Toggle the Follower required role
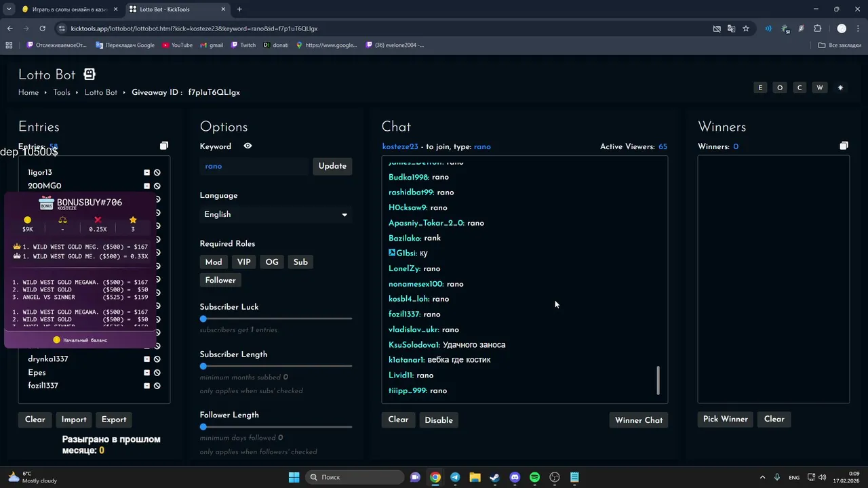 tap(220, 280)
